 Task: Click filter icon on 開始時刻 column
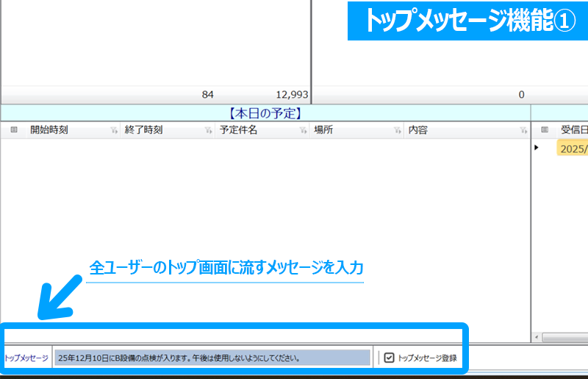point(114,130)
